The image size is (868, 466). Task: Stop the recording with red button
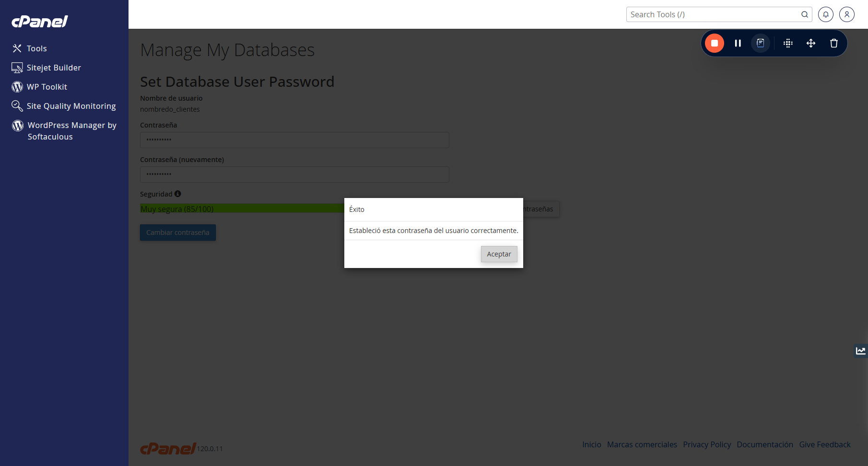[x=715, y=43]
